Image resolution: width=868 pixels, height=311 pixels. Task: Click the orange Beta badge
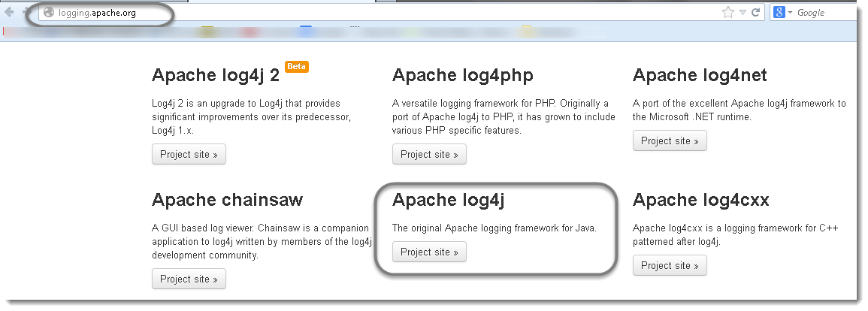coord(297,66)
